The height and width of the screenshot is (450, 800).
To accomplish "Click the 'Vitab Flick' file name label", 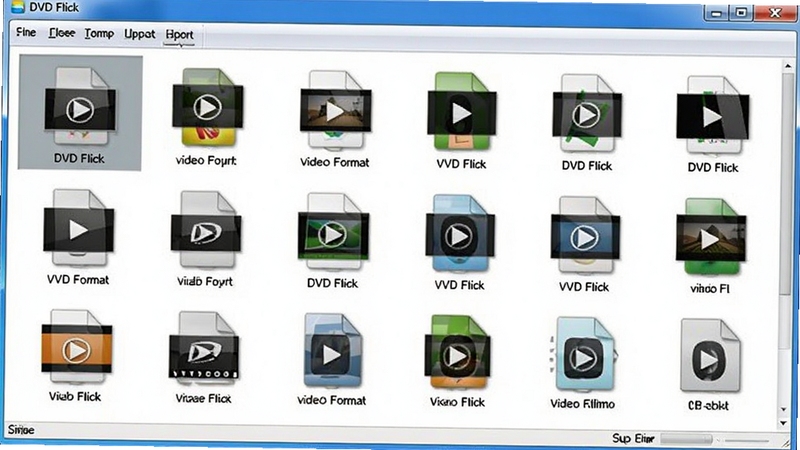I will [x=75, y=396].
